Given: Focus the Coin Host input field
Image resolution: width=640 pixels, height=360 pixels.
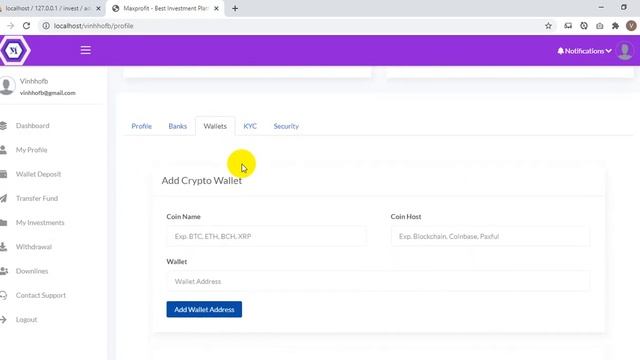Looking at the screenshot, I should [x=490, y=236].
